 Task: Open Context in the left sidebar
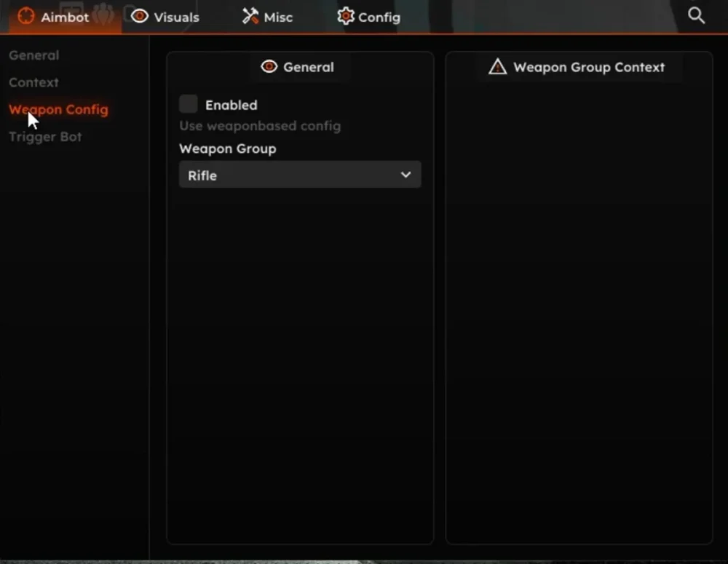(x=33, y=82)
